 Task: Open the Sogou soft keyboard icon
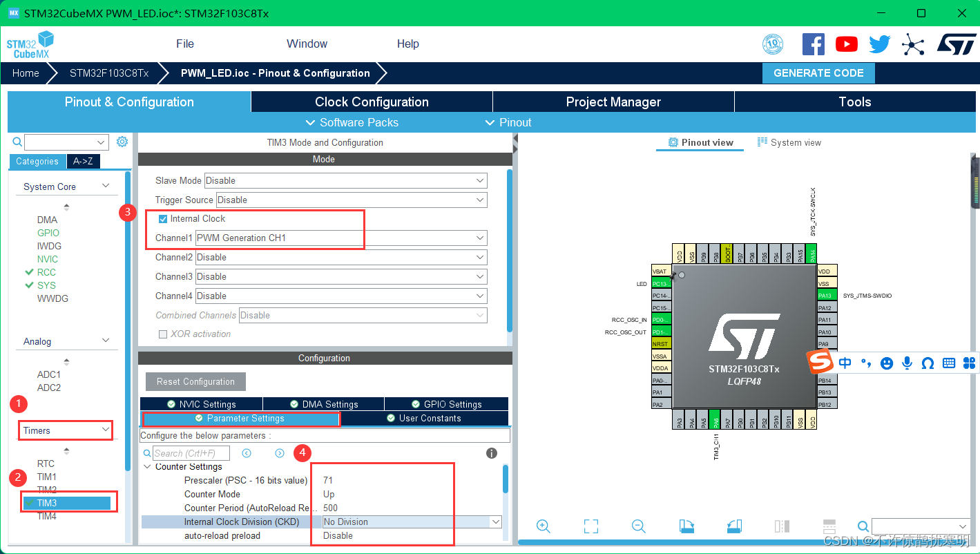point(949,363)
